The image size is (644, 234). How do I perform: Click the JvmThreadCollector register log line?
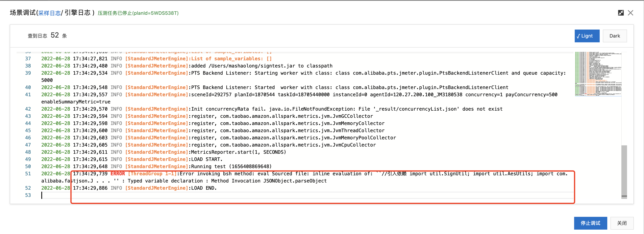click(x=288, y=131)
